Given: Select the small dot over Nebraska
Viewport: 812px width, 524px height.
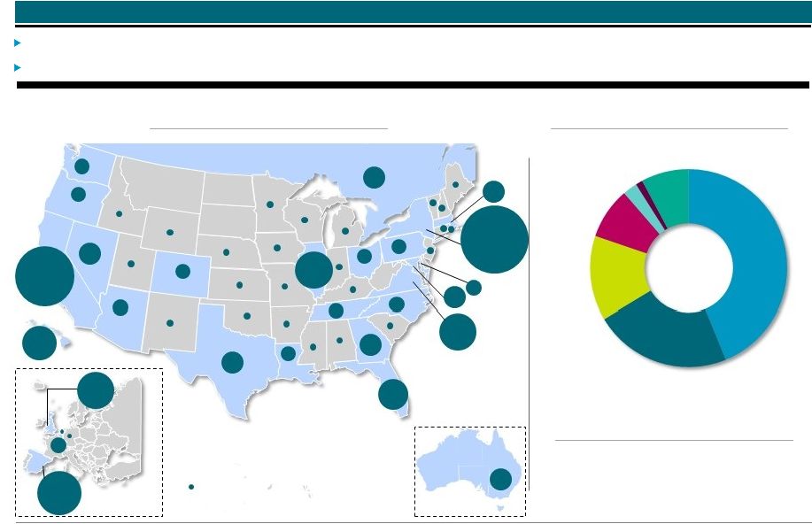Looking at the screenshot, I should 227,252.
